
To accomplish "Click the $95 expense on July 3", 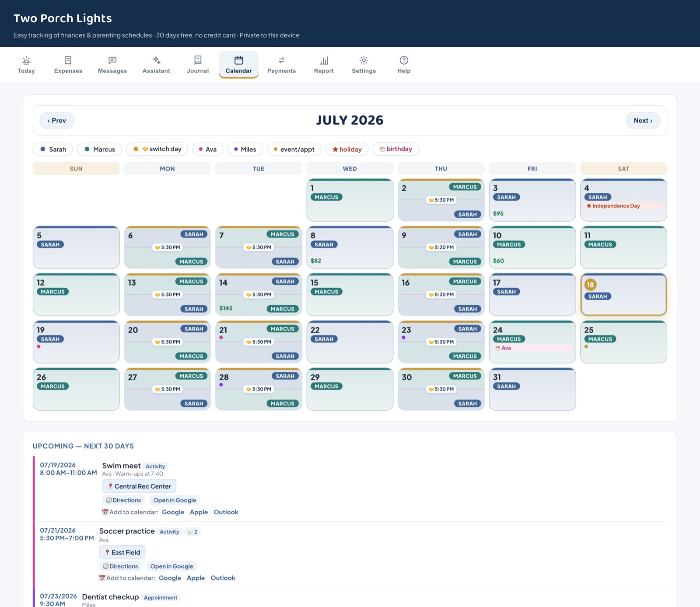I will point(498,213).
